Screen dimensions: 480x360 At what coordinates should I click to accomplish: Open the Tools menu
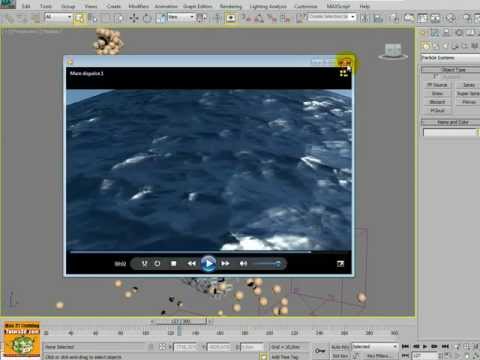[46, 6]
